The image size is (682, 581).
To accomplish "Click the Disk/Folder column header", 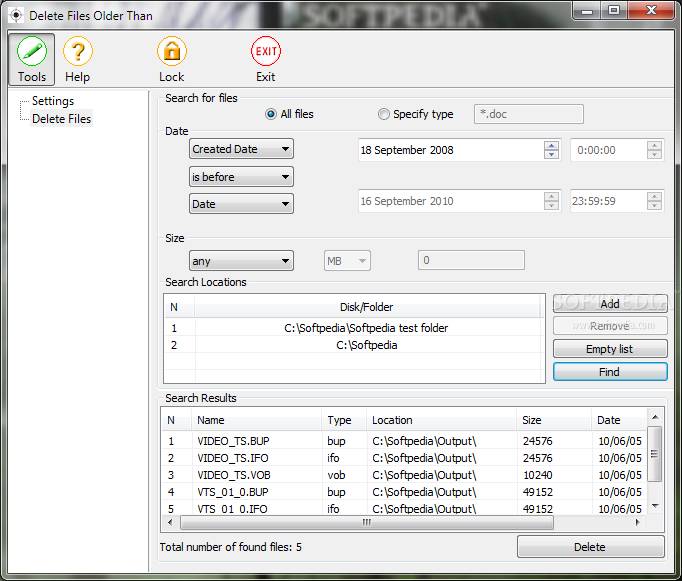I will tap(367, 307).
